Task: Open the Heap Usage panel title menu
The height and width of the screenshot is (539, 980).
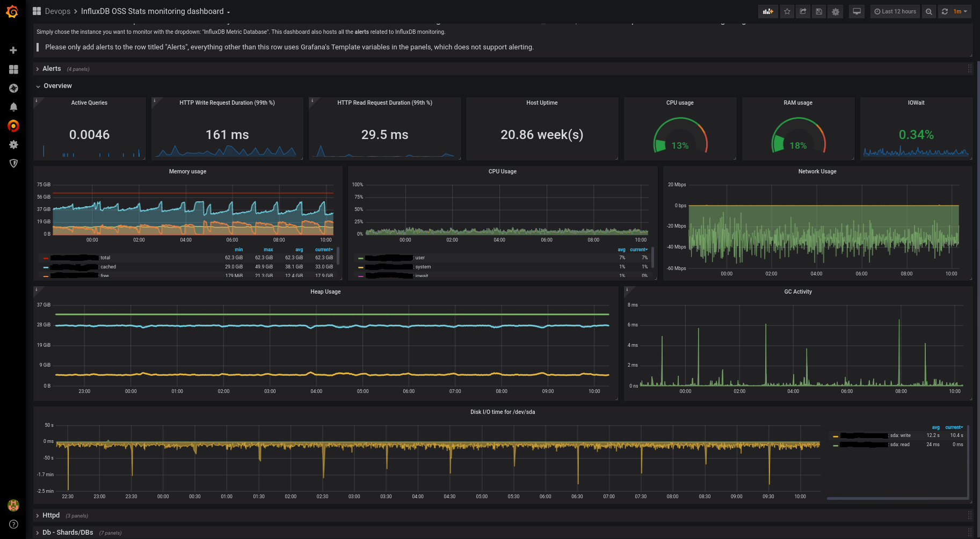Action: (x=325, y=292)
